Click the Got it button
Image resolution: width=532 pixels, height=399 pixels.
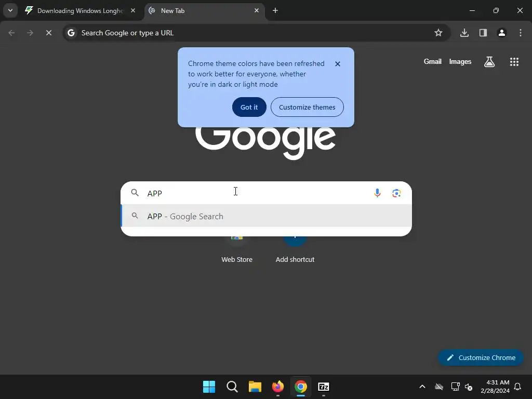coord(249,107)
